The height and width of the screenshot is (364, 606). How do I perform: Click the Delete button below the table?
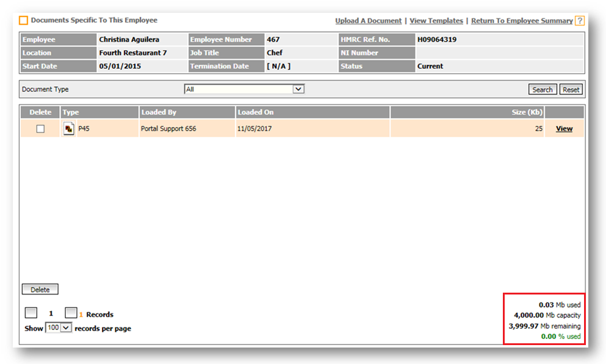pyautogui.click(x=40, y=290)
